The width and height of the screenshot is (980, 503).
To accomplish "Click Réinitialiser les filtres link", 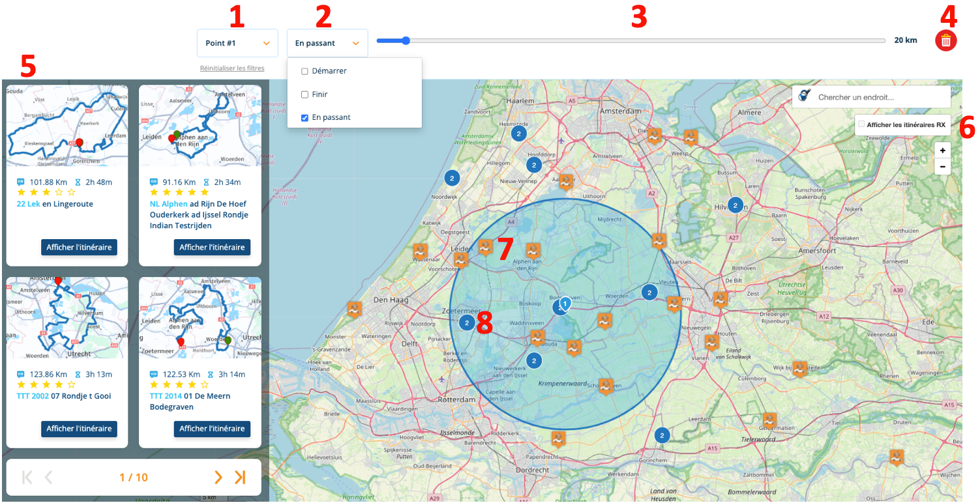I will (232, 68).
